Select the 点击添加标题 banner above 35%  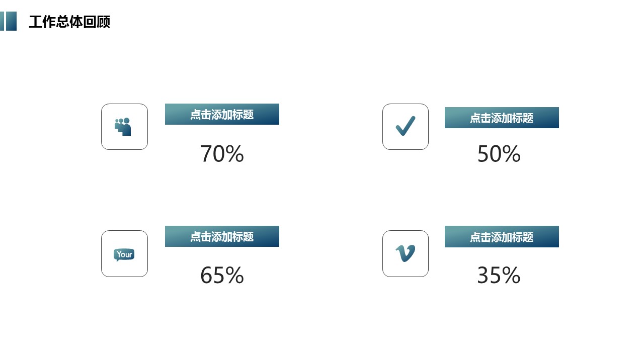(502, 237)
